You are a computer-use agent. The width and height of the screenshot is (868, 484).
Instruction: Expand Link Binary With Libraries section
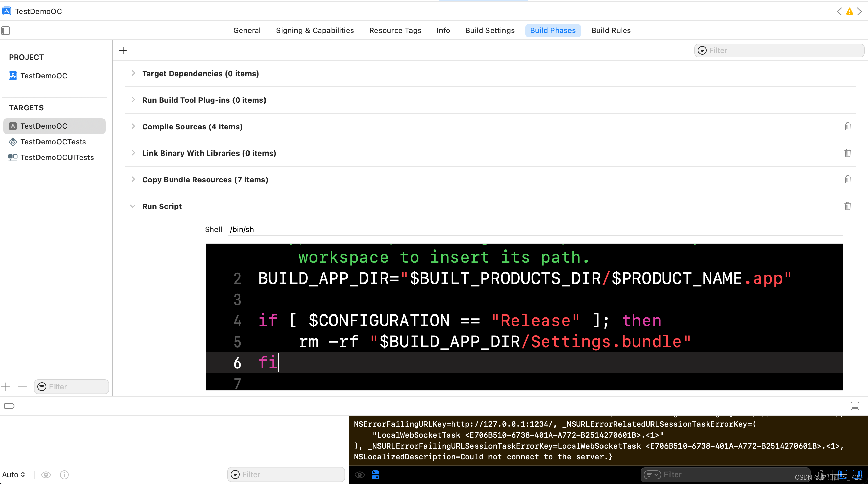[133, 153]
